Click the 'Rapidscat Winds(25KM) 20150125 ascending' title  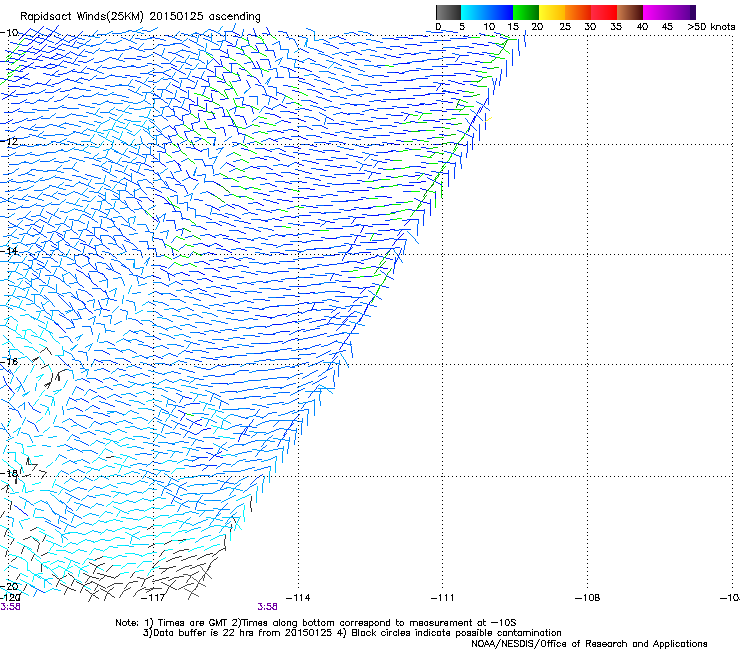[x=140, y=17]
